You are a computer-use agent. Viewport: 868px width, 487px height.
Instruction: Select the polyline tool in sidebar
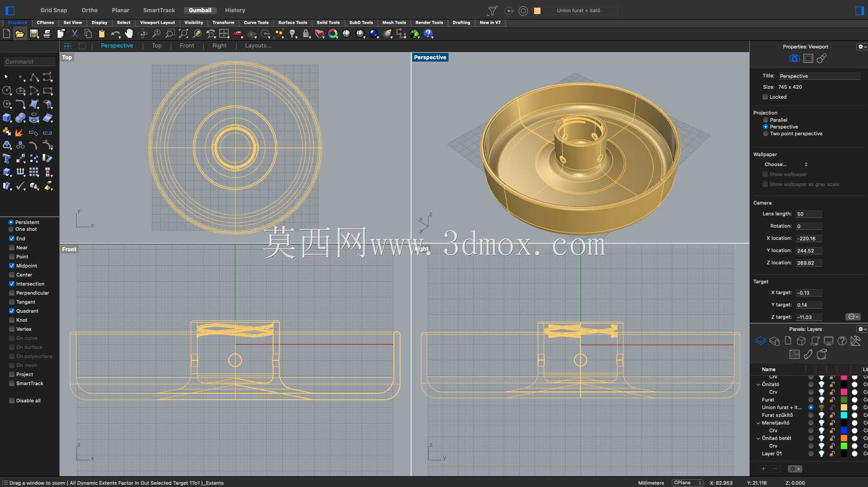click(x=34, y=77)
